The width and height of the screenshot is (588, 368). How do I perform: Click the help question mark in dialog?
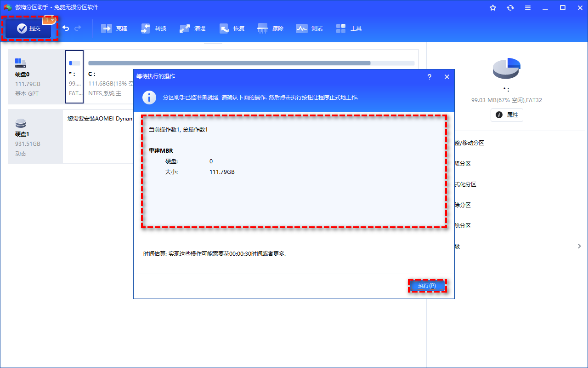point(430,77)
